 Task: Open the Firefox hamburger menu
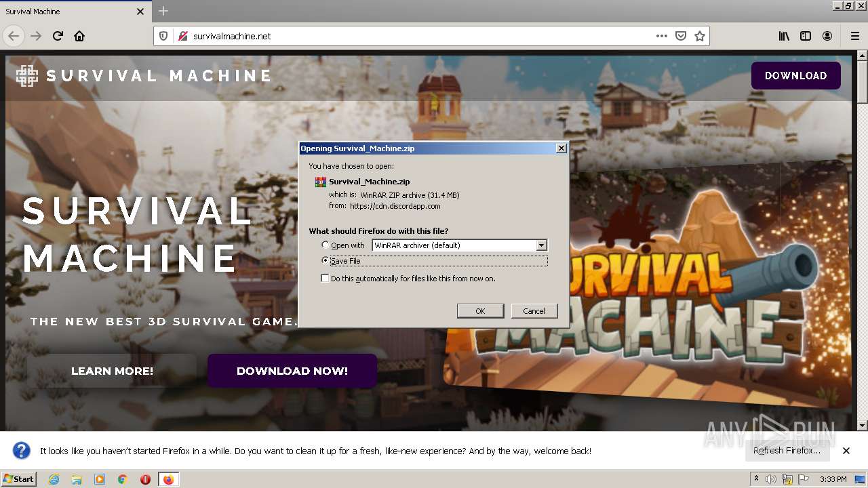(x=854, y=36)
